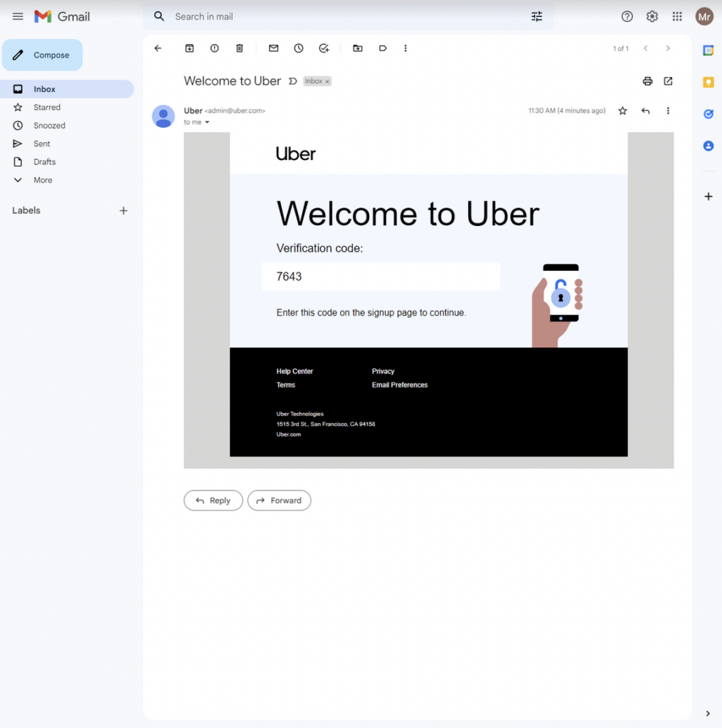Open the main menu hamburger icon
This screenshot has height=728, width=722.
18,17
